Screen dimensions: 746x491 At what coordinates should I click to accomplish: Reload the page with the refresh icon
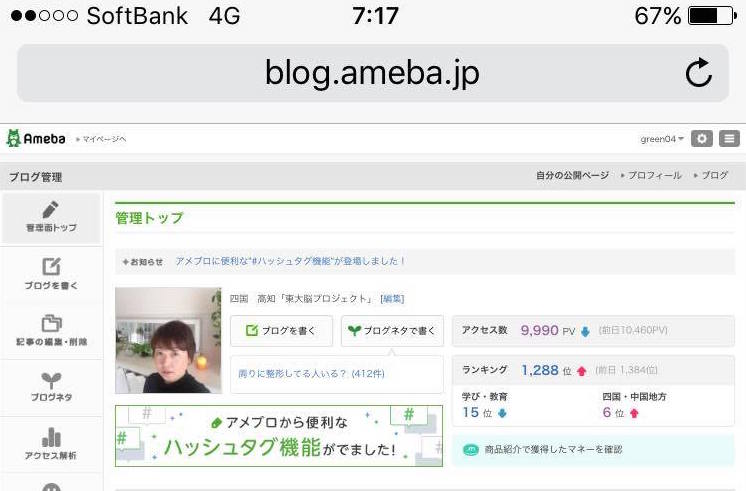[x=698, y=73]
